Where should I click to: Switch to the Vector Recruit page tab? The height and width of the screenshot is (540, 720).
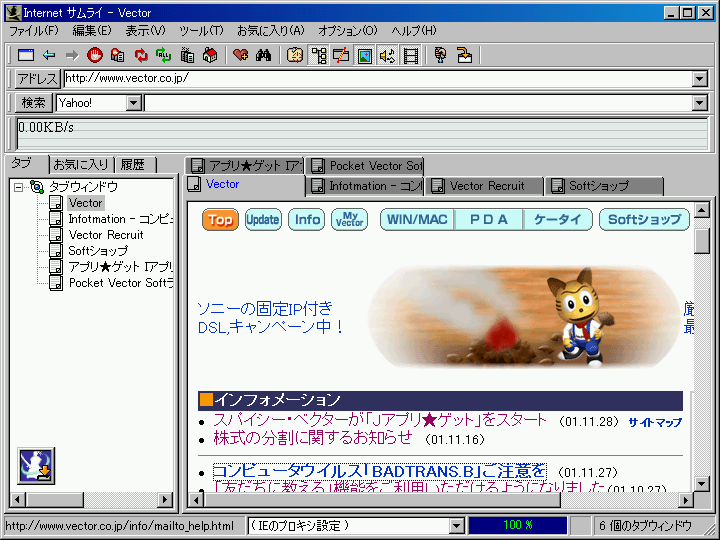484,186
